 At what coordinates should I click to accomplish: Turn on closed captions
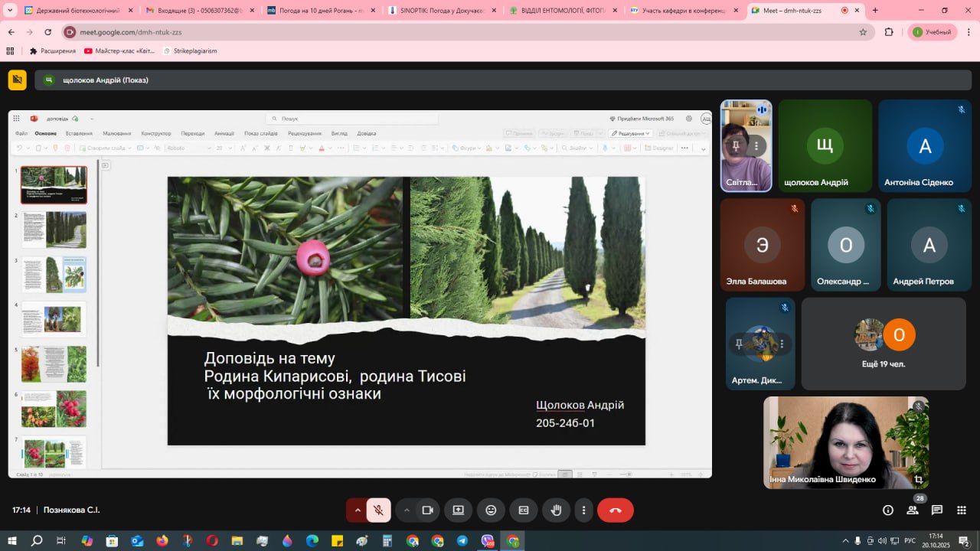524,510
